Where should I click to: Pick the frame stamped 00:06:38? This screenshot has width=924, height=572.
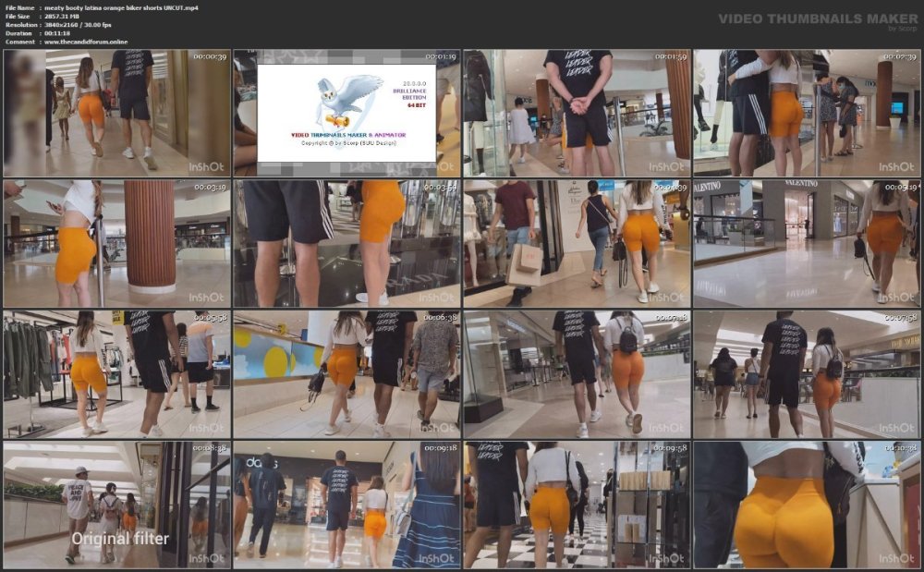click(347, 374)
